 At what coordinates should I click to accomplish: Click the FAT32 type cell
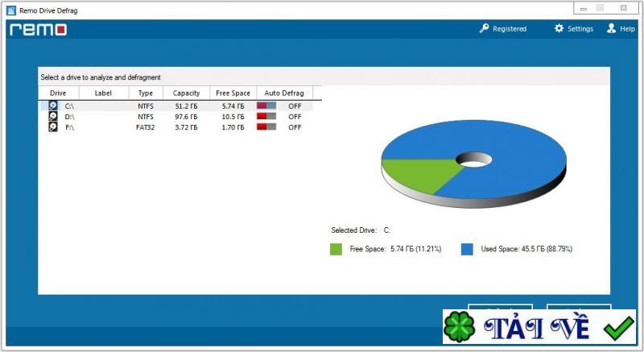pos(146,127)
